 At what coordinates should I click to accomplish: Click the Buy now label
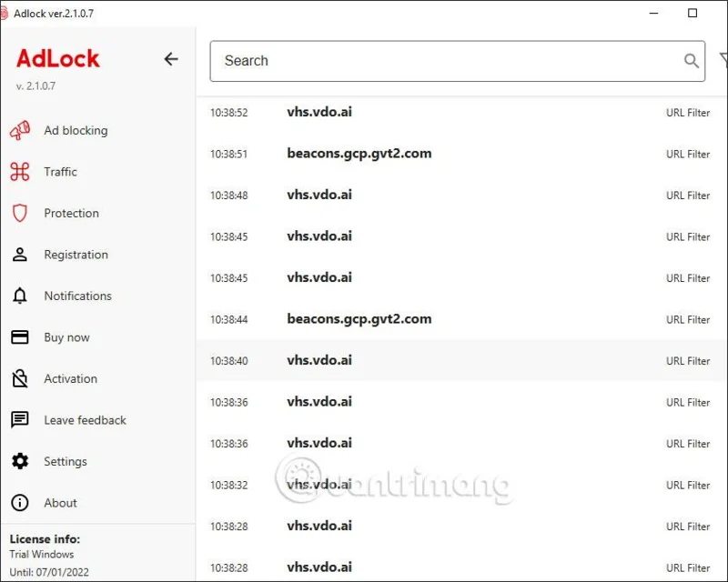click(66, 337)
